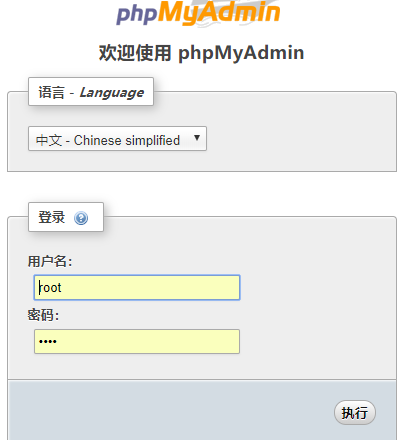
Task: Click the 登录 legend text
Action: click(x=51, y=217)
